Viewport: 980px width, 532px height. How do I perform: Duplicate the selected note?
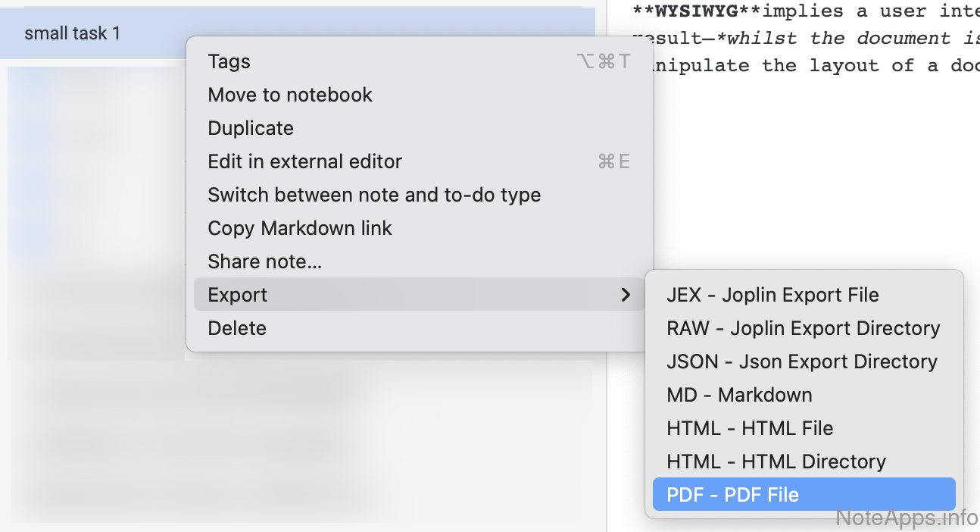pos(251,129)
